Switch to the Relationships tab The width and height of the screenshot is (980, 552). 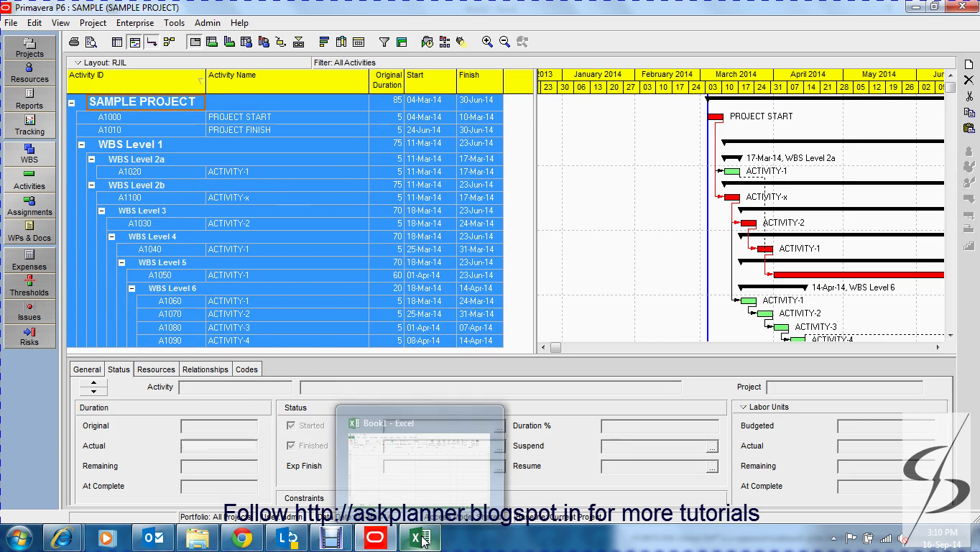205,369
